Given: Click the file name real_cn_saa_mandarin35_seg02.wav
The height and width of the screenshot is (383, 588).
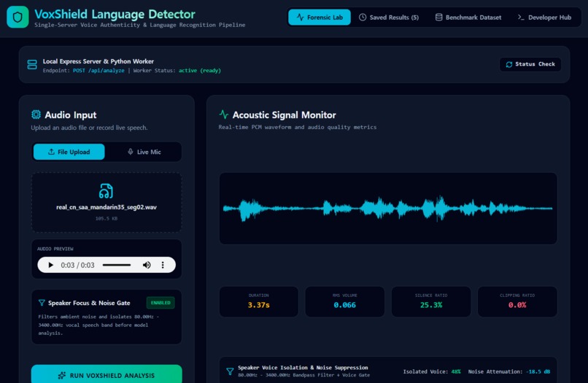Looking at the screenshot, I should click(107, 207).
